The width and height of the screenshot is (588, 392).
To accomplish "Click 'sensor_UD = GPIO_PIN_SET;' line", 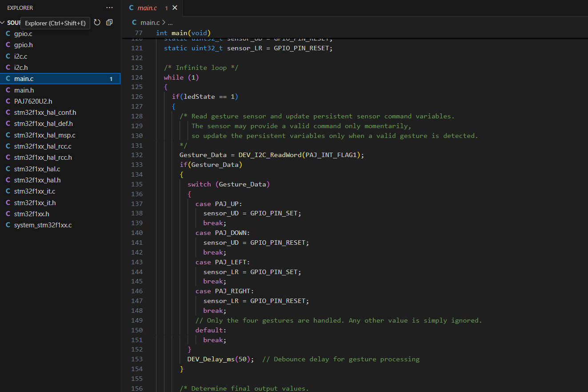I will [x=252, y=213].
